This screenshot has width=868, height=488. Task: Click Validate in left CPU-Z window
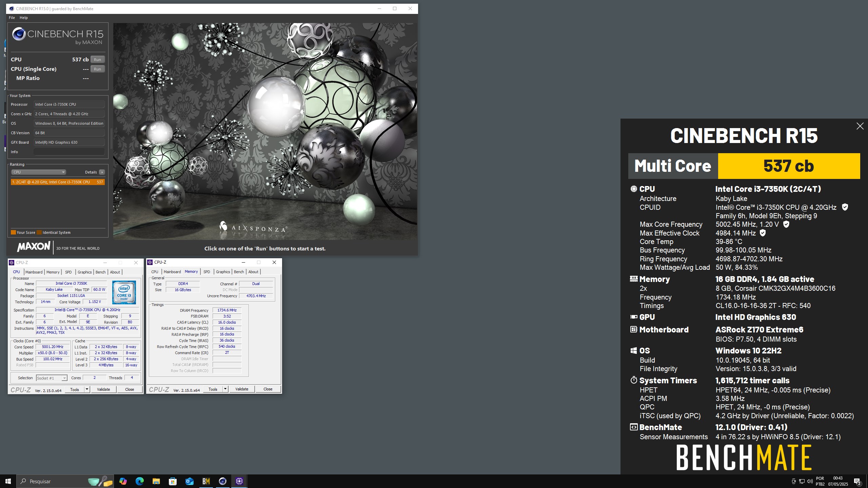(103, 389)
